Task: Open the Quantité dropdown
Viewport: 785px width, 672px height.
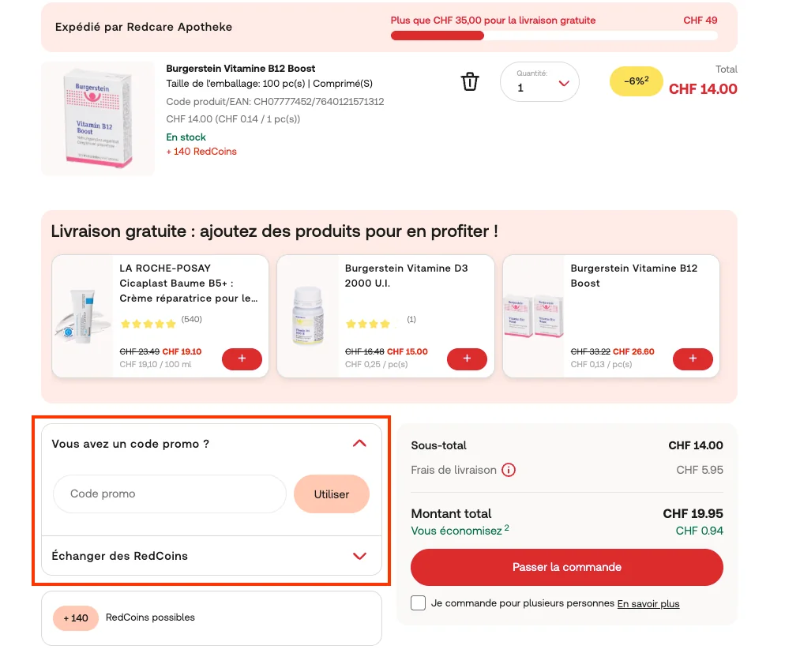Action: pos(539,81)
